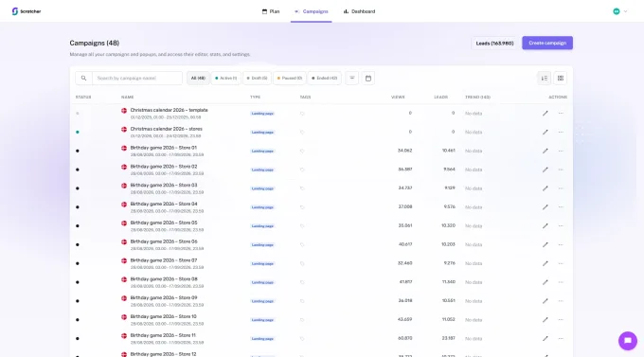Open more actions for Christmas calendar template
This screenshot has width=644, height=357.
pyautogui.click(x=561, y=114)
